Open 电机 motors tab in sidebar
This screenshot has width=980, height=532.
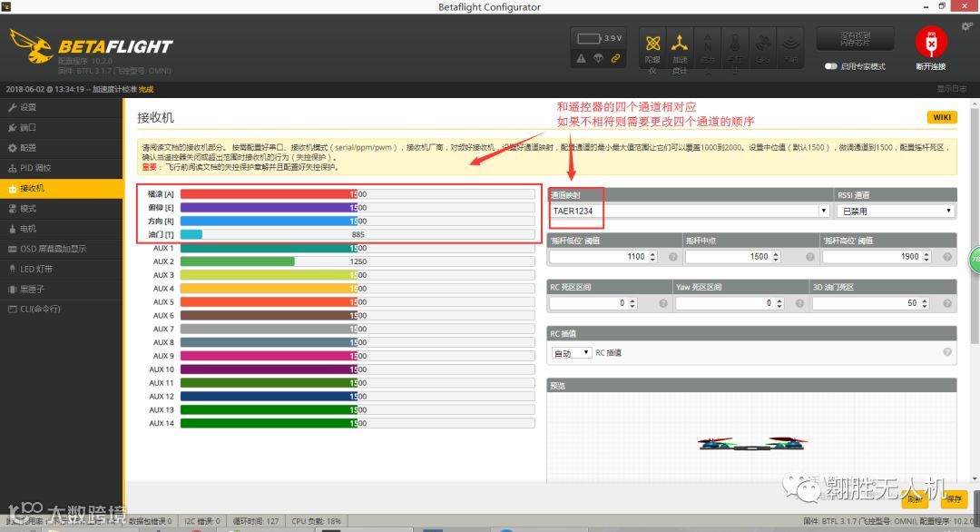coord(62,229)
